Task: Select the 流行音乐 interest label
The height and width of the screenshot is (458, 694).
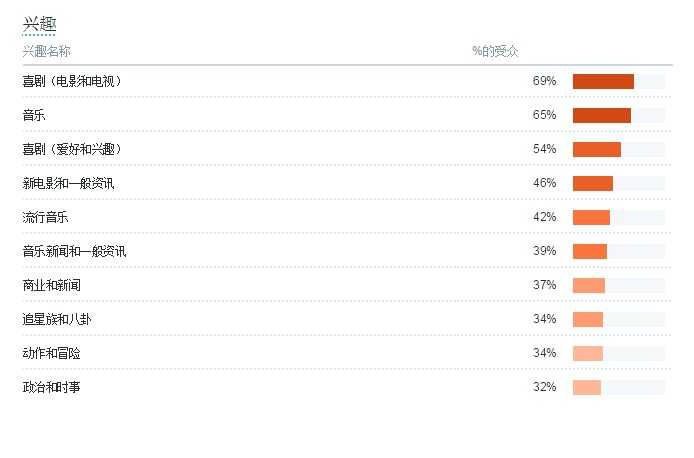Action: tap(45, 217)
